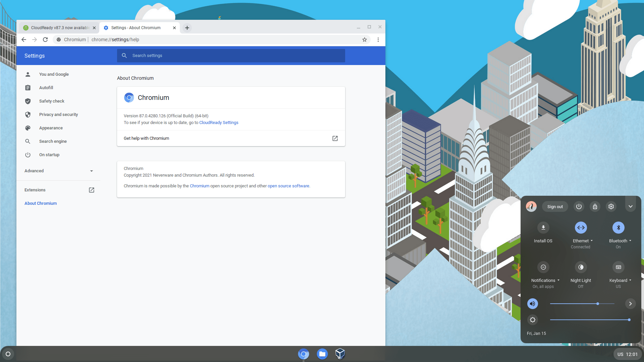The height and width of the screenshot is (362, 644).
Task: Toggle Do Not Disturb notifications icon
Action: 543,267
